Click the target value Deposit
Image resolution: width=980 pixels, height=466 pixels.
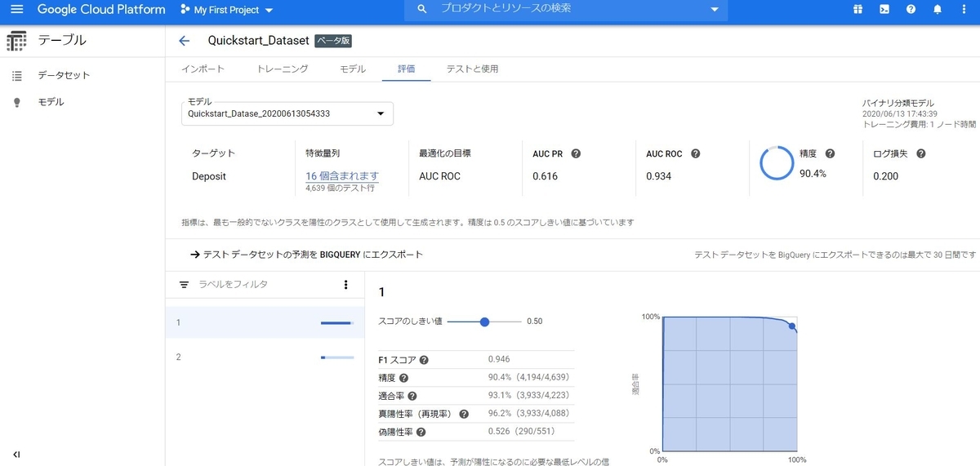pos(209,175)
